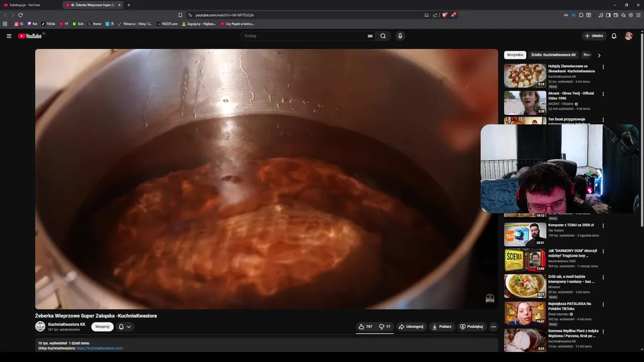Open Leo AI sparkle icon

[x=623, y=15]
